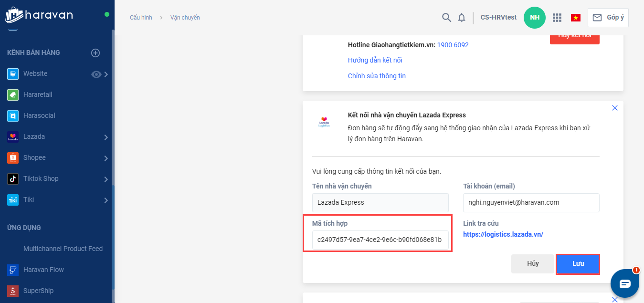The width and height of the screenshot is (644, 303).
Task: Click the NH profile avatar
Action: 535,18
